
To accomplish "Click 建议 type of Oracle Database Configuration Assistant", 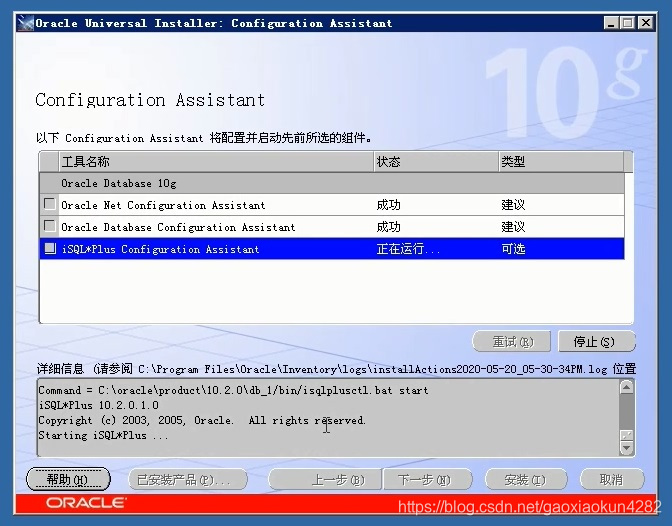I will 513,227.
